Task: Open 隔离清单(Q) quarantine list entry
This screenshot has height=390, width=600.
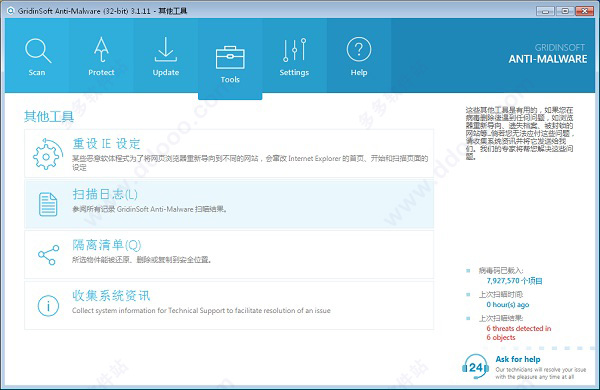Action: pyautogui.click(x=229, y=255)
